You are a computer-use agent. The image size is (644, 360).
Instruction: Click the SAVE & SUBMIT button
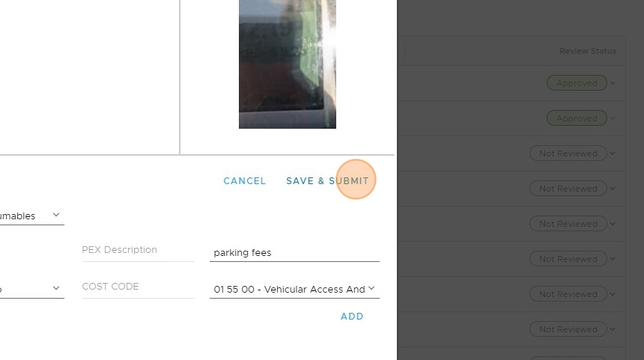click(327, 181)
